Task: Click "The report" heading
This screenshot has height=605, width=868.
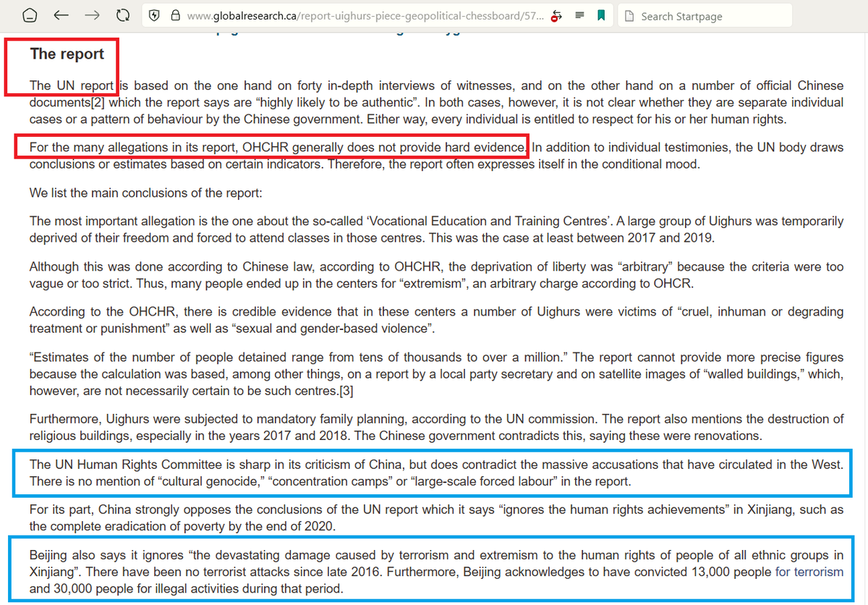Action: (67, 54)
